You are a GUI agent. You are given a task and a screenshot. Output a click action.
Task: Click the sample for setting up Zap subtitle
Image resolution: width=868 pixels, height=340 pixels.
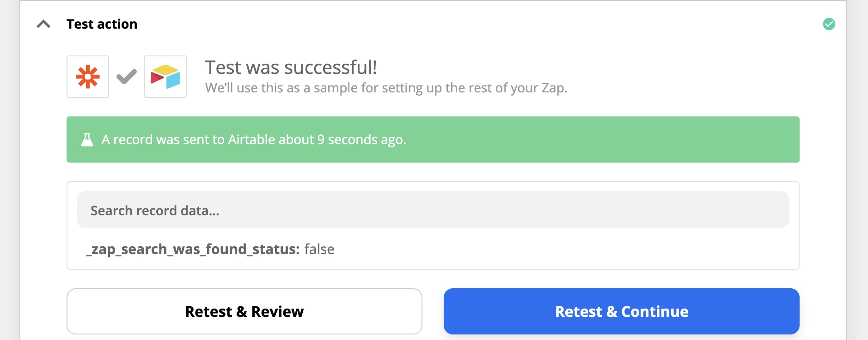point(386,88)
